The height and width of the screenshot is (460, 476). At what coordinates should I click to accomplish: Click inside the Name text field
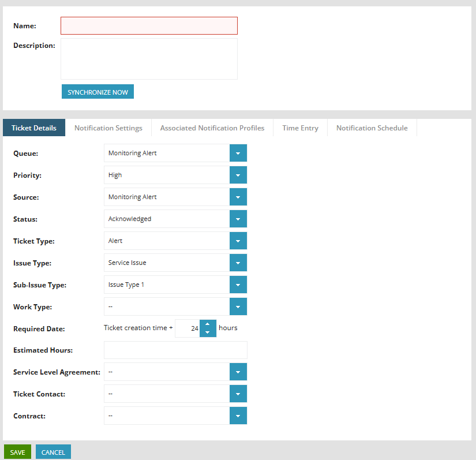[x=149, y=26]
